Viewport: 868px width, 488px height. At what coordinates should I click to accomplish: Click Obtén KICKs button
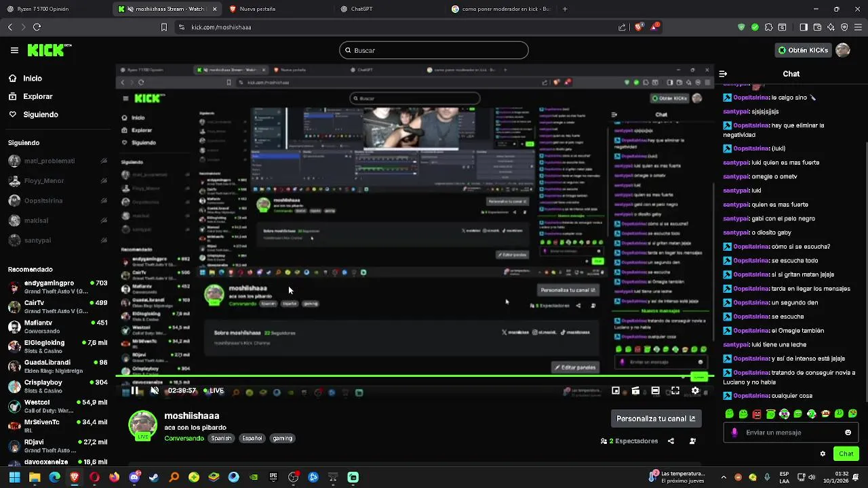click(x=803, y=50)
